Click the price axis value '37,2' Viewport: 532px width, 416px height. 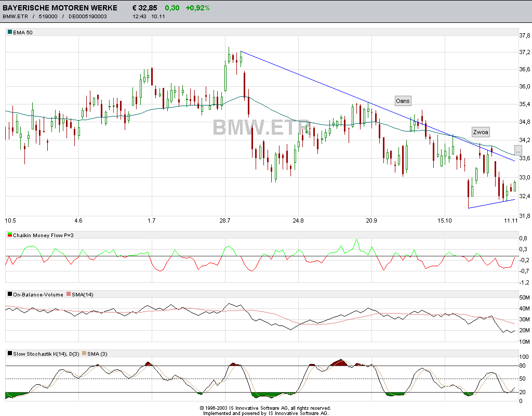[525, 53]
